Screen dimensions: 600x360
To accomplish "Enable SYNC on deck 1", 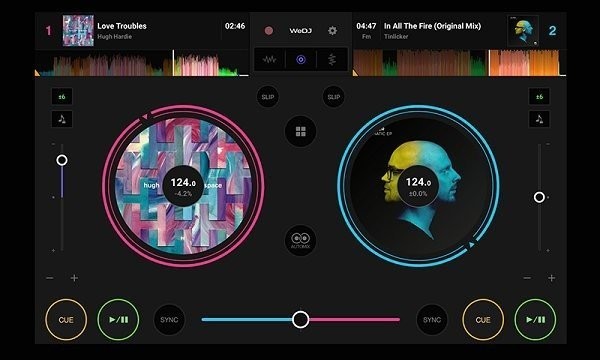I will pyautogui.click(x=169, y=320).
